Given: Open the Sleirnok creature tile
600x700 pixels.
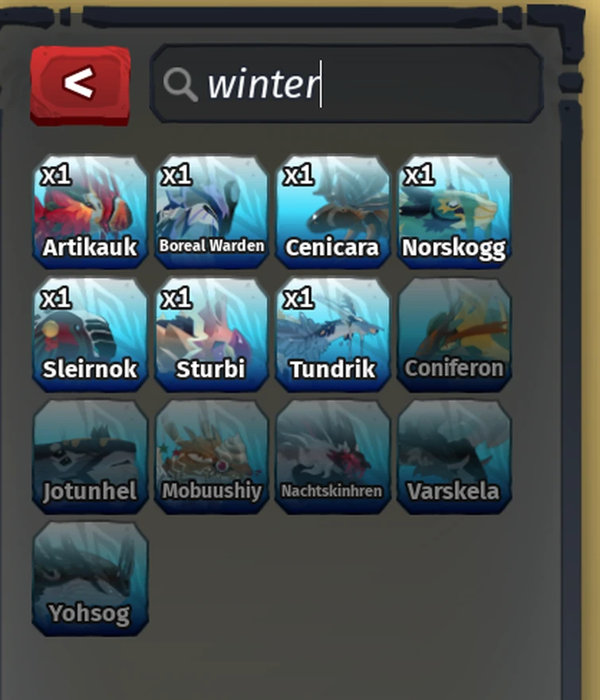Looking at the screenshot, I should [90, 334].
